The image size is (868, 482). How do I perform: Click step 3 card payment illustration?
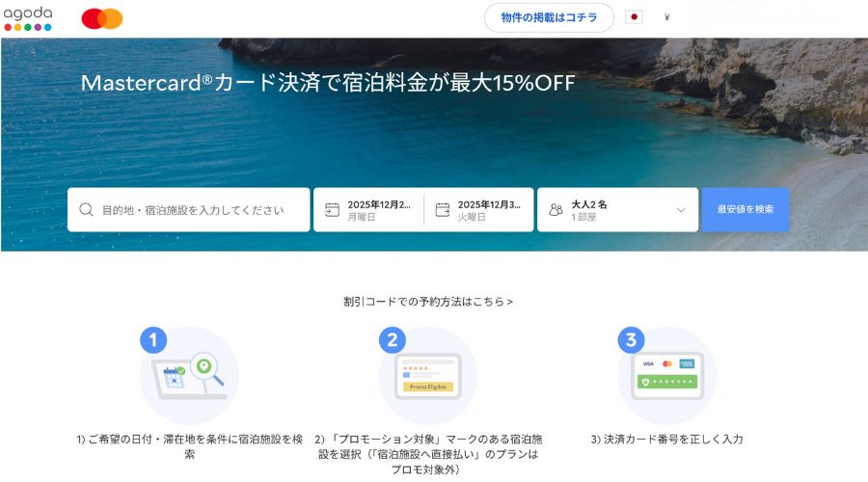pyautogui.click(x=667, y=376)
